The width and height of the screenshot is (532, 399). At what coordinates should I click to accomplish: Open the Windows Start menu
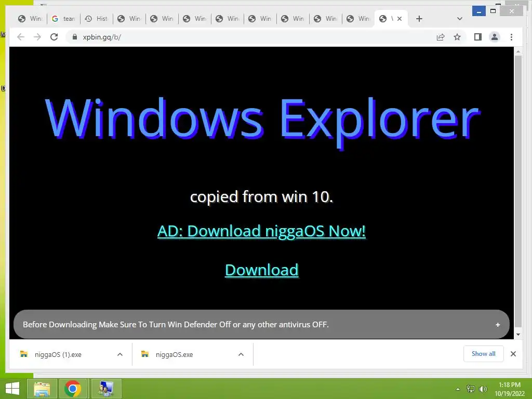(x=12, y=389)
